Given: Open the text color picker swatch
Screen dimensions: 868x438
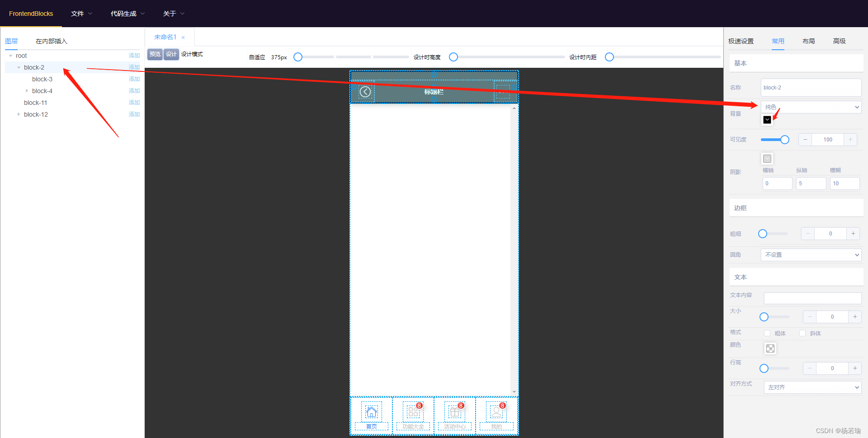Looking at the screenshot, I should [x=770, y=349].
